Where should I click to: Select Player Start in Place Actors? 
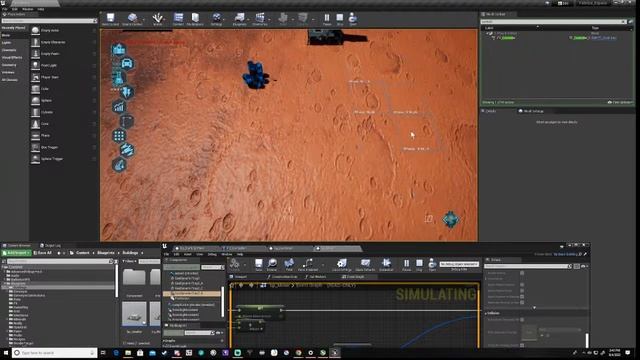tap(63, 77)
